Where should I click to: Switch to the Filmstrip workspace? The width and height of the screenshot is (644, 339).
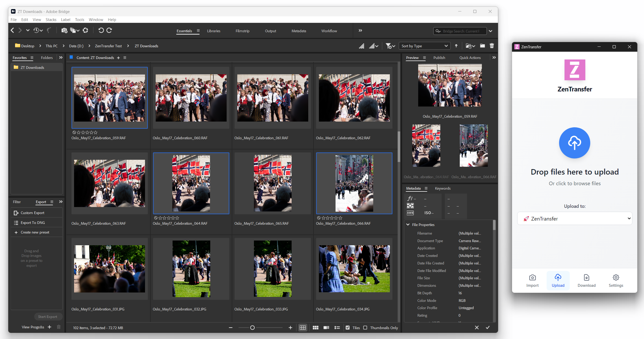(242, 31)
